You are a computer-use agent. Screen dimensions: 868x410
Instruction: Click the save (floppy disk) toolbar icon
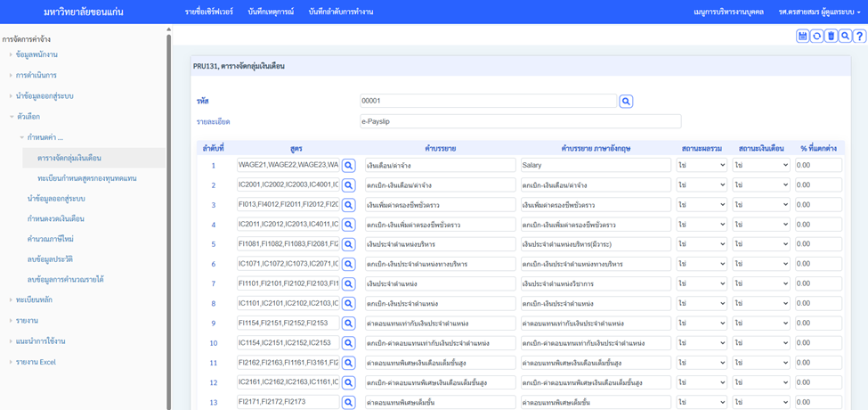pyautogui.click(x=803, y=37)
